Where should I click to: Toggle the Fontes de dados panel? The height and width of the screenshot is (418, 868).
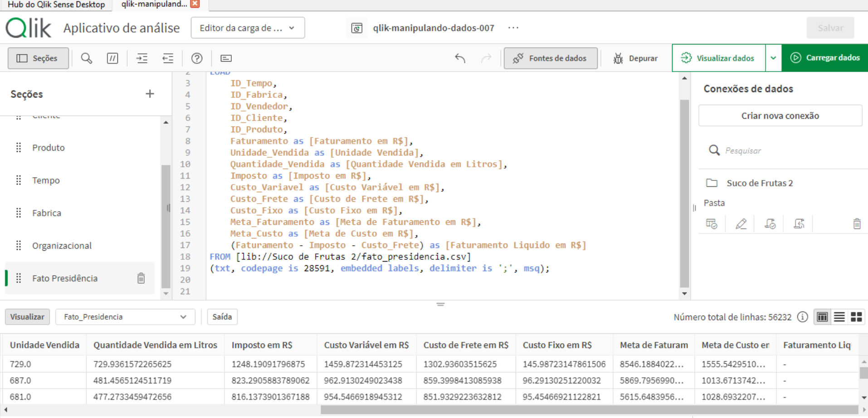click(x=550, y=58)
